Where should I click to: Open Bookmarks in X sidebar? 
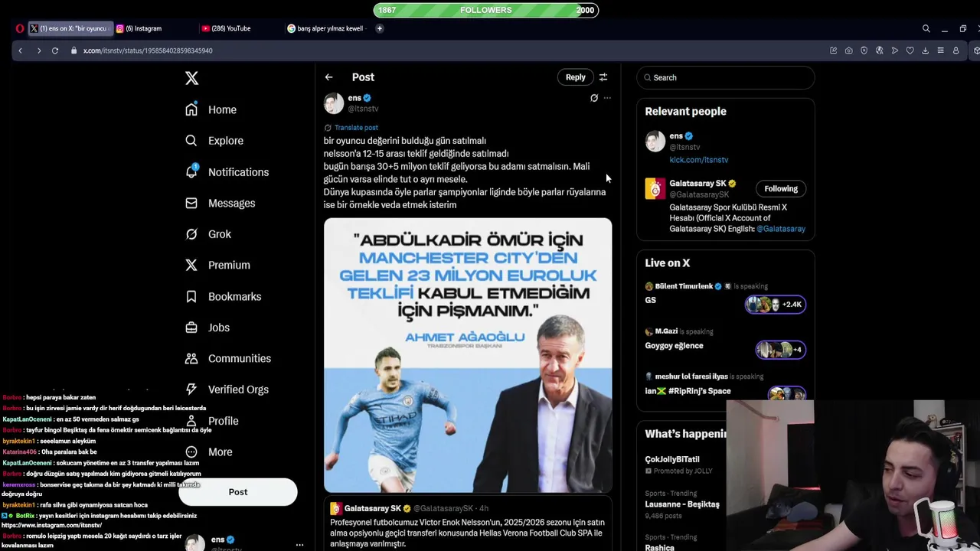(224, 296)
